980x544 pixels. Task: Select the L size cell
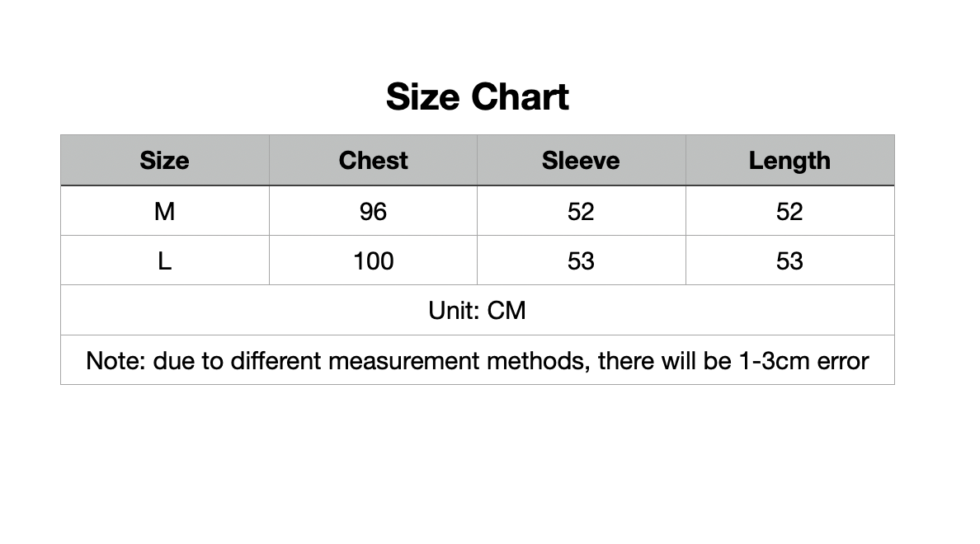(164, 261)
